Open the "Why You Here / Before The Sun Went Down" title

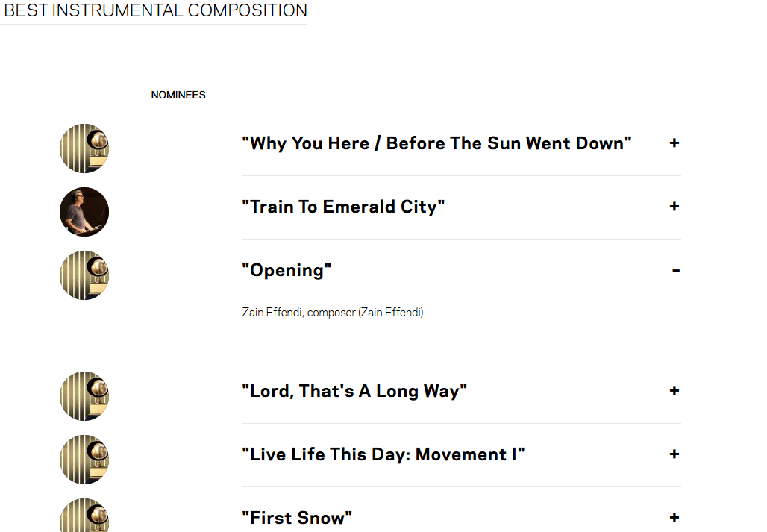[436, 143]
